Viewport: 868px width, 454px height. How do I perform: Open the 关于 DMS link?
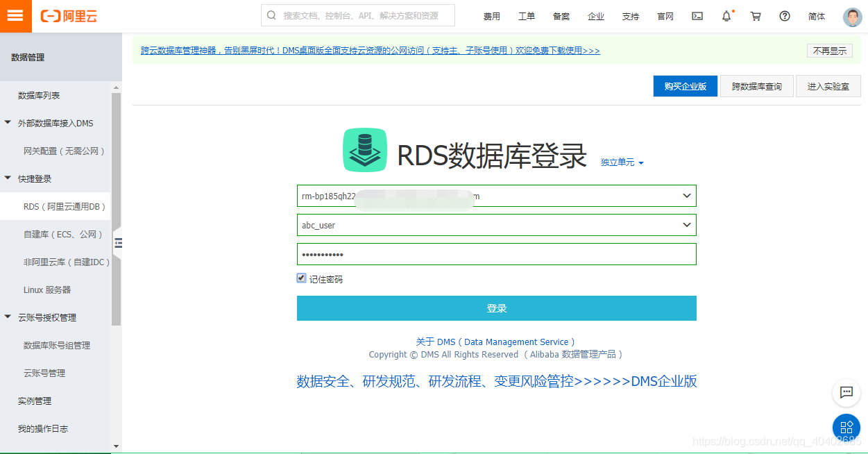click(495, 342)
